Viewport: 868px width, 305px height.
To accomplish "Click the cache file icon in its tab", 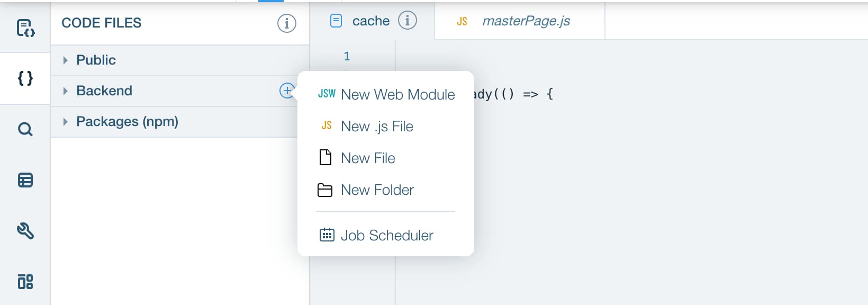I will [336, 21].
